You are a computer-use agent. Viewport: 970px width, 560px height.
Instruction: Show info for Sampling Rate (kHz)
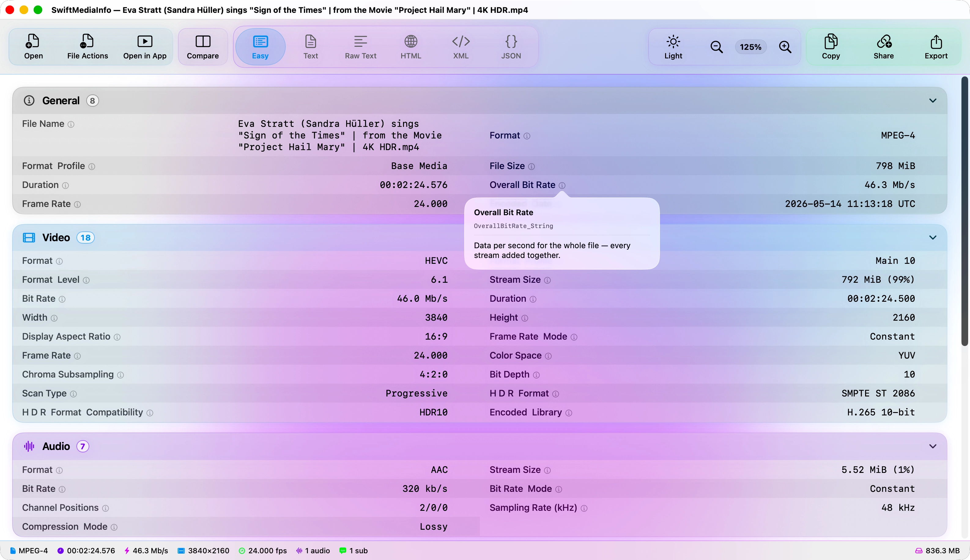pyautogui.click(x=584, y=508)
